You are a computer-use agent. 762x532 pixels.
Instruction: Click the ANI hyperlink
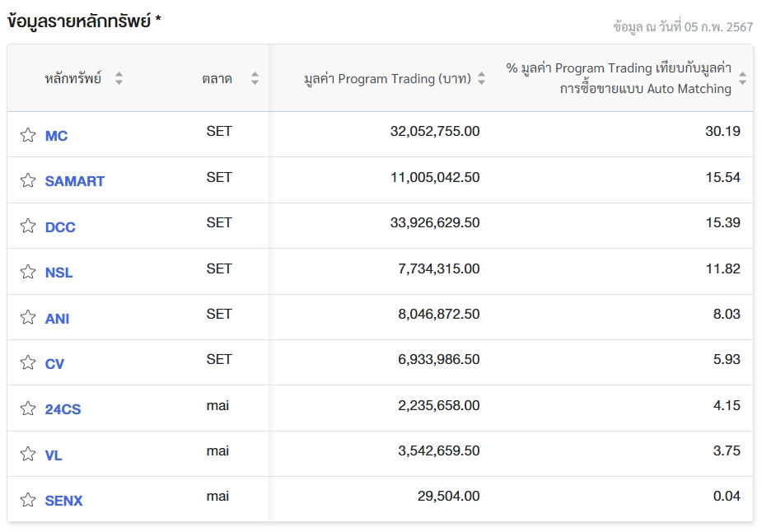pyautogui.click(x=56, y=317)
